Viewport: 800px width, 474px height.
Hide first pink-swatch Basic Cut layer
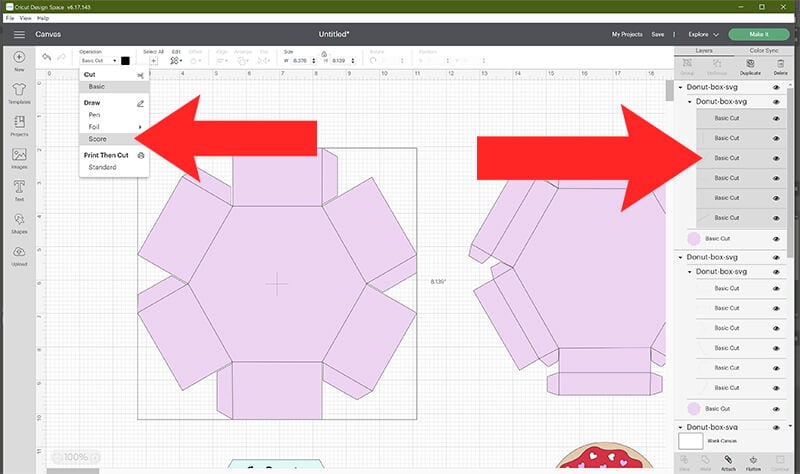click(776, 239)
